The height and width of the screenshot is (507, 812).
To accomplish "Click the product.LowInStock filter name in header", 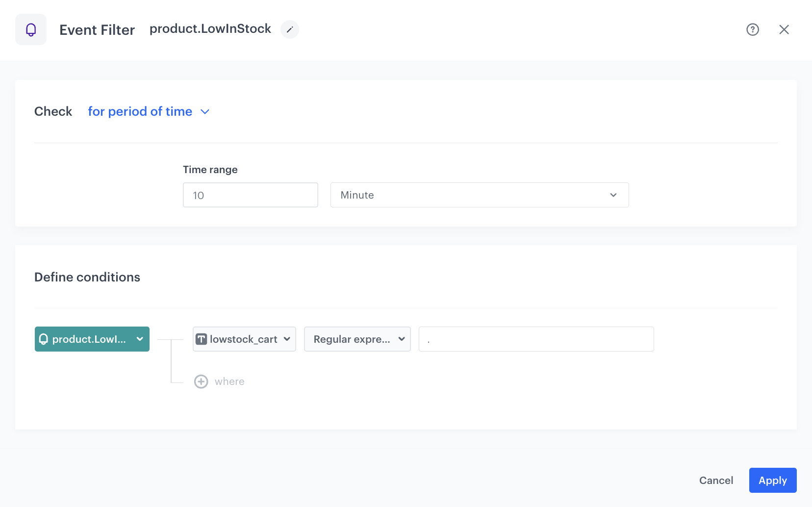I will [x=210, y=29].
